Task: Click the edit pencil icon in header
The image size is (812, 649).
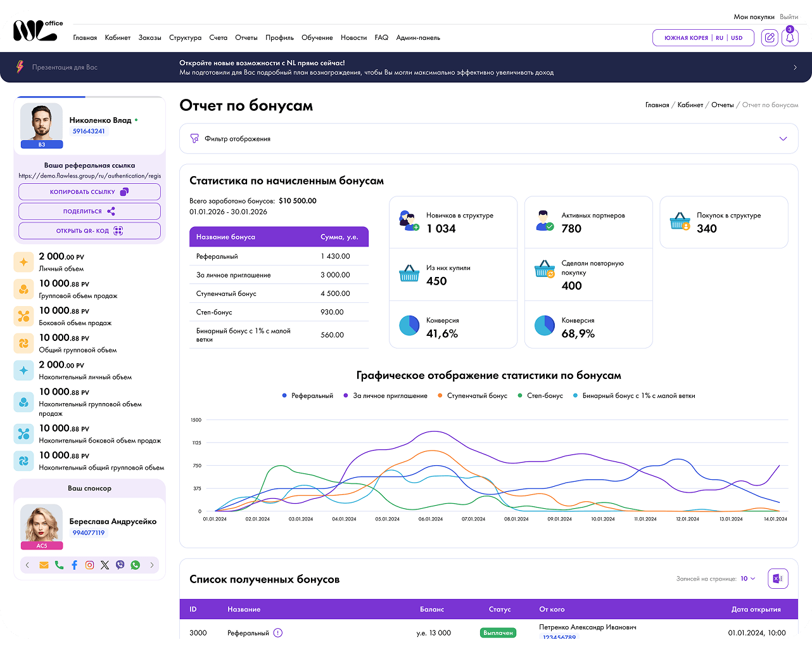Action: coord(770,37)
